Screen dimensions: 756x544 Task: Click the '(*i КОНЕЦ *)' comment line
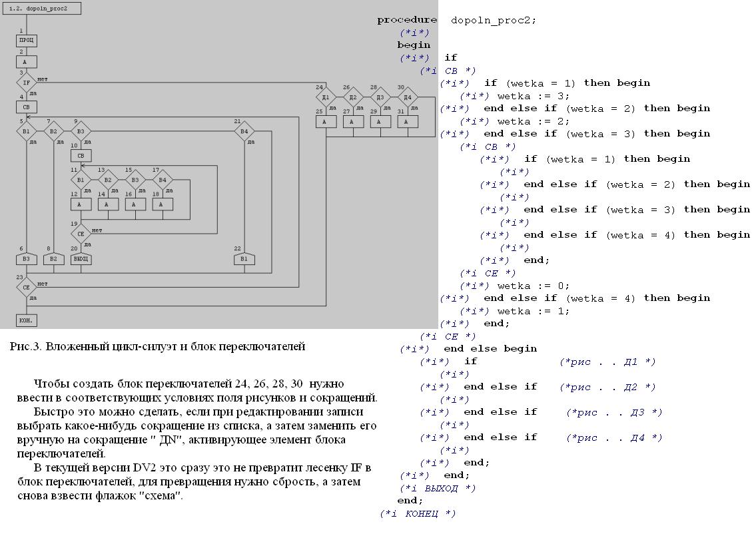tap(418, 513)
